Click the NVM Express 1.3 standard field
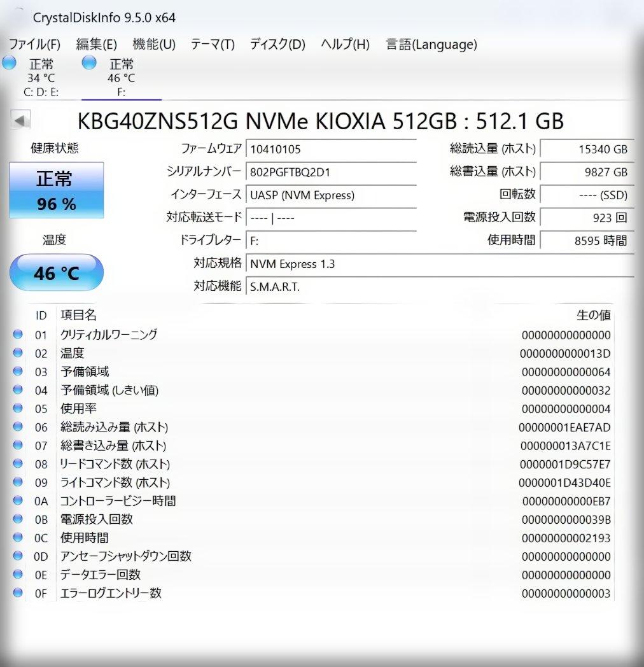The height and width of the screenshot is (667, 644). (x=440, y=264)
